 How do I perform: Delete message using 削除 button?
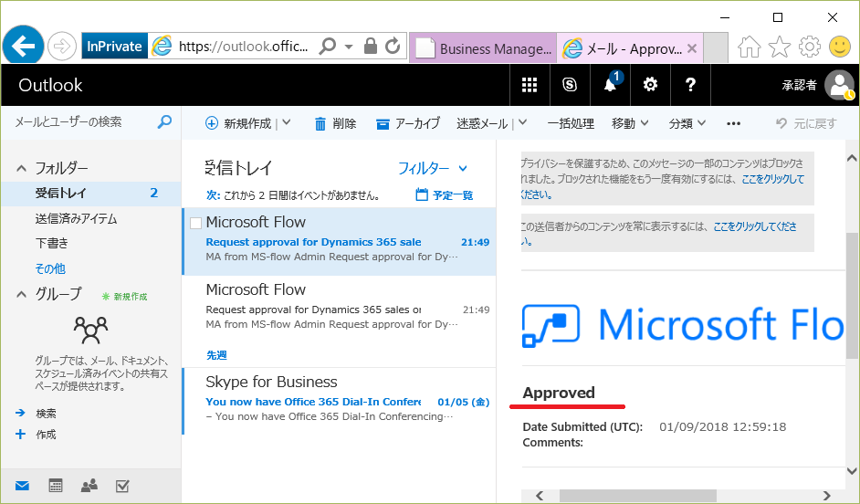pyautogui.click(x=335, y=123)
